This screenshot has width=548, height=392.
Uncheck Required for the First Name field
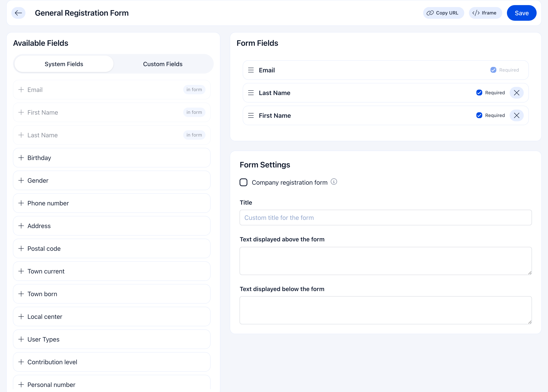coord(479,115)
